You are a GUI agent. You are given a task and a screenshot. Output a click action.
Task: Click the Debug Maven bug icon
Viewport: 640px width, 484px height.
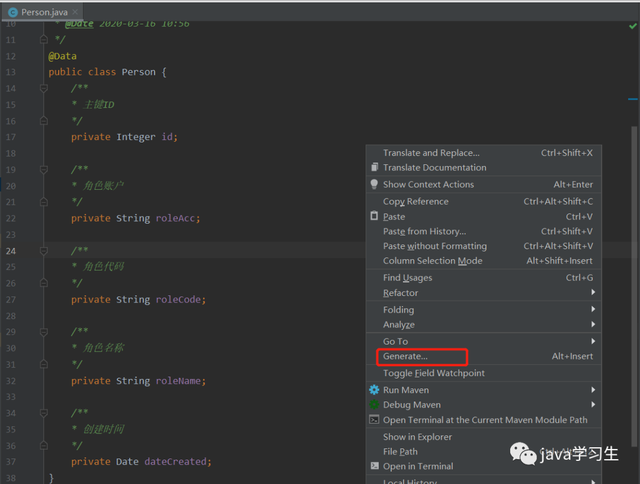(x=374, y=404)
